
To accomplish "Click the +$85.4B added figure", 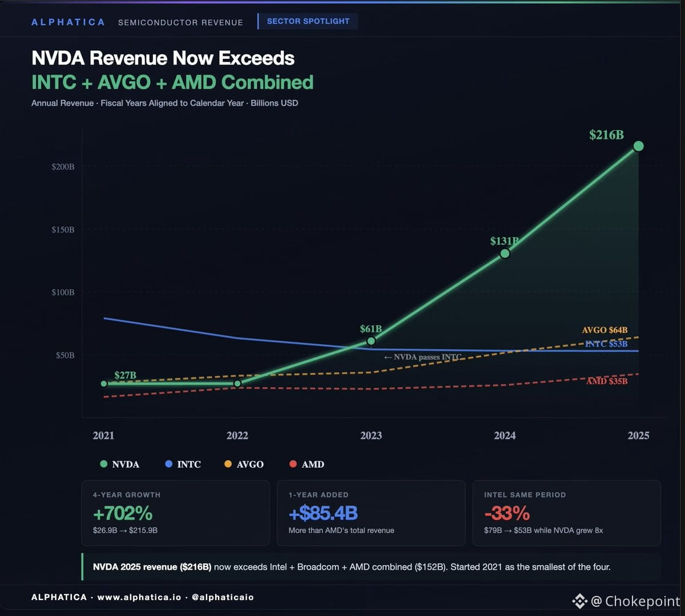I will point(323,513).
